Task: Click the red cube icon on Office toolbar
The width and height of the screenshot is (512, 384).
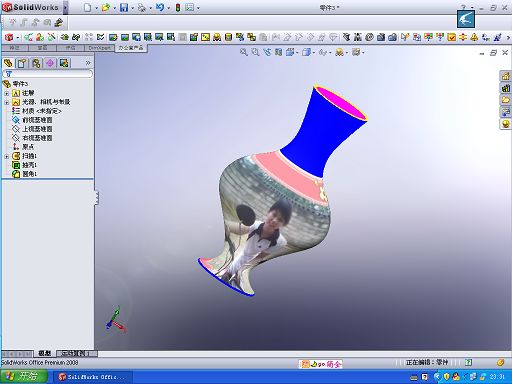Action: [x=9, y=37]
